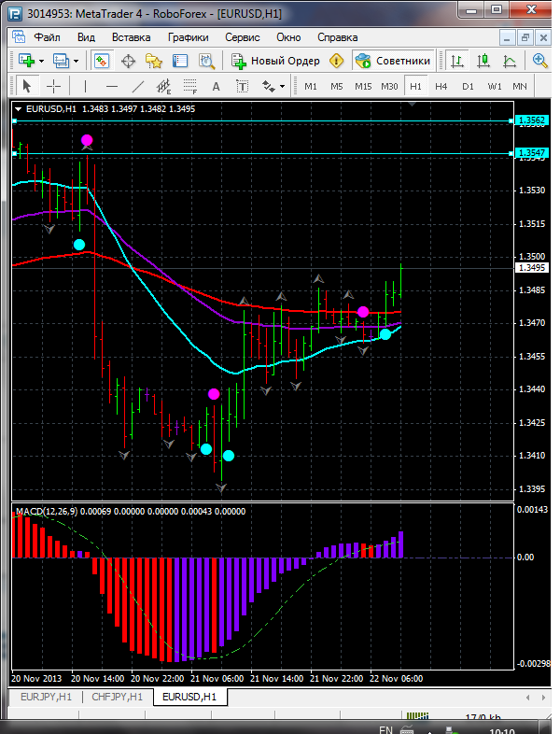Open the Файл menu
The width and height of the screenshot is (560, 734).
tap(47, 37)
